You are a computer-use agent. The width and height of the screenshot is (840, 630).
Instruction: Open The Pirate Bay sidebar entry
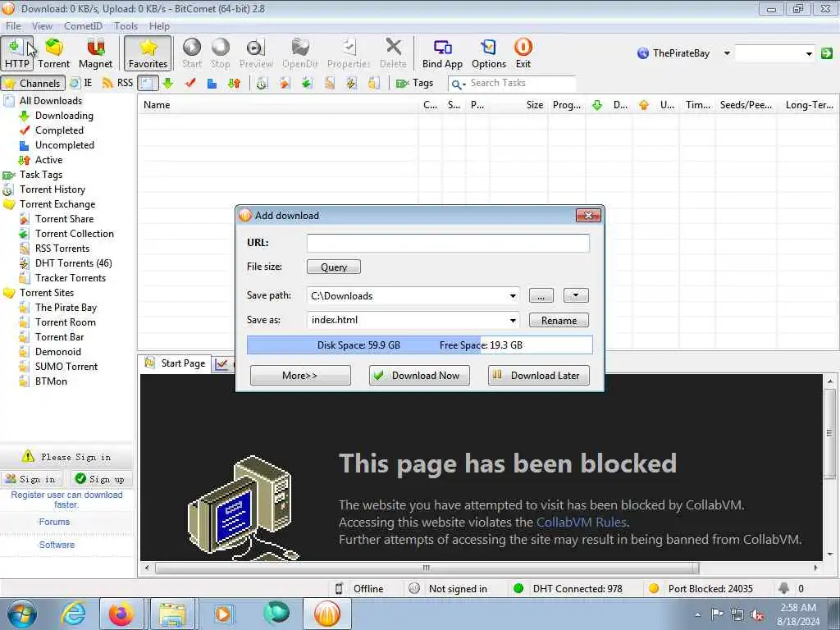(x=66, y=308)
